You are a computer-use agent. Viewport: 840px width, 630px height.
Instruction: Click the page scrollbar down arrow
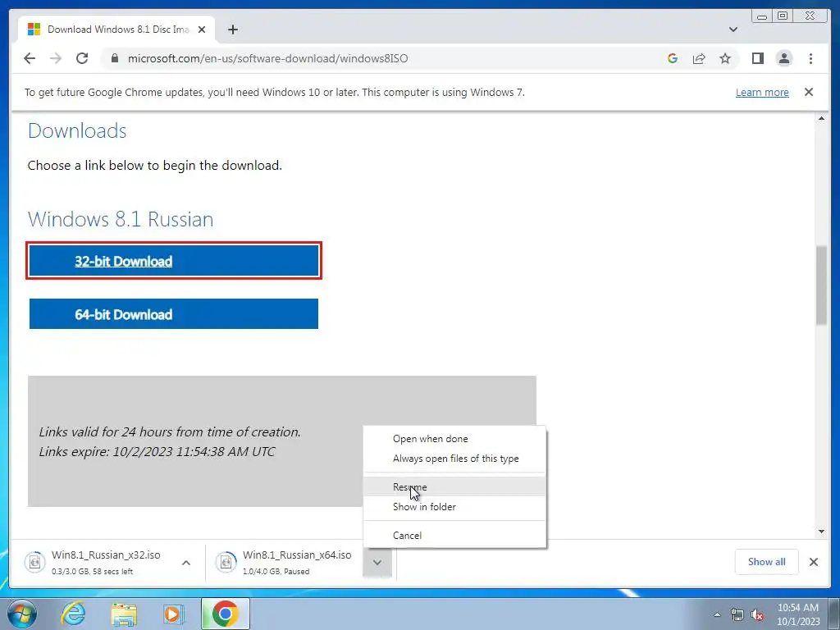point(821,532)
